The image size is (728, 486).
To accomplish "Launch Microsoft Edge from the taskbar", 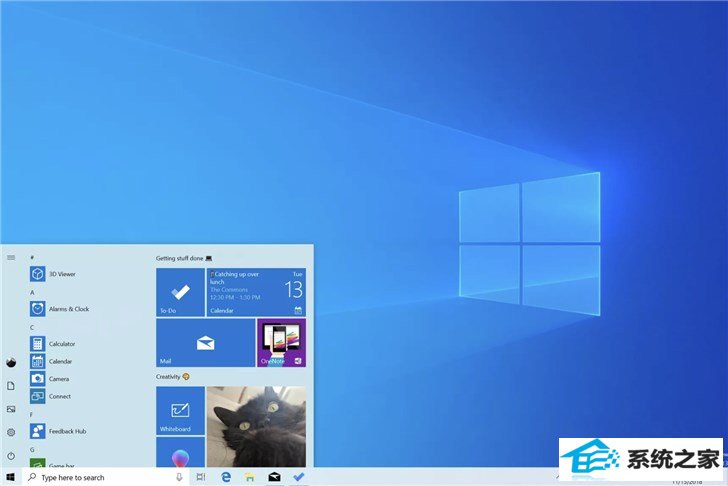I will pos(226,477).
